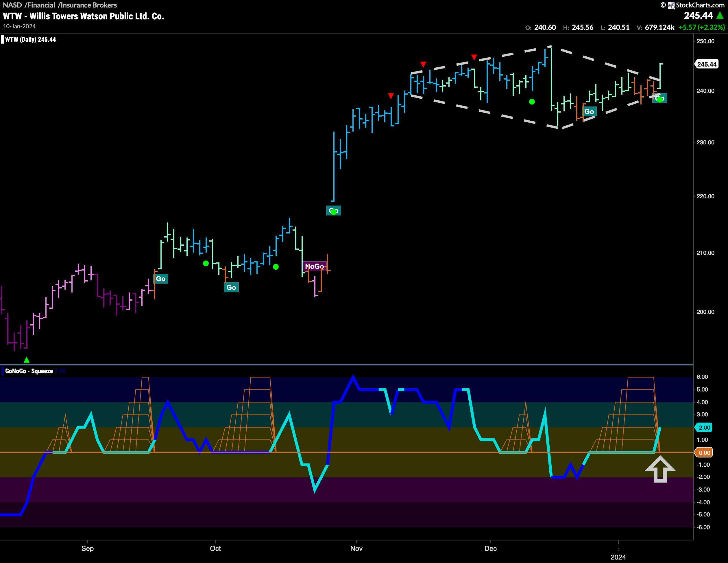Click the orange 0.00 oscillator value tag
This screenshot has height=563, width=728.
[x=704, y=452]
